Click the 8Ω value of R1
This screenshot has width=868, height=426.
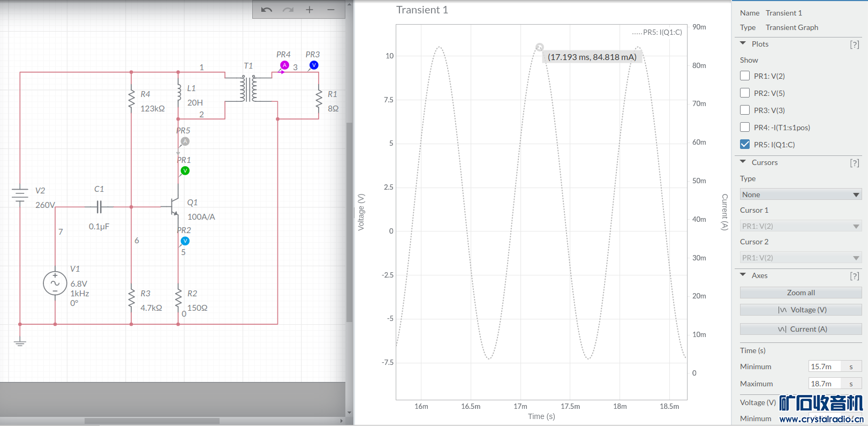point(333,109)
